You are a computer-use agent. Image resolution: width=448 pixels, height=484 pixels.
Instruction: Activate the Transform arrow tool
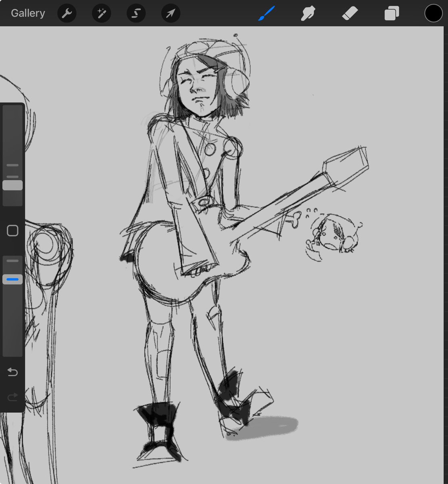[x=170, y=13]
